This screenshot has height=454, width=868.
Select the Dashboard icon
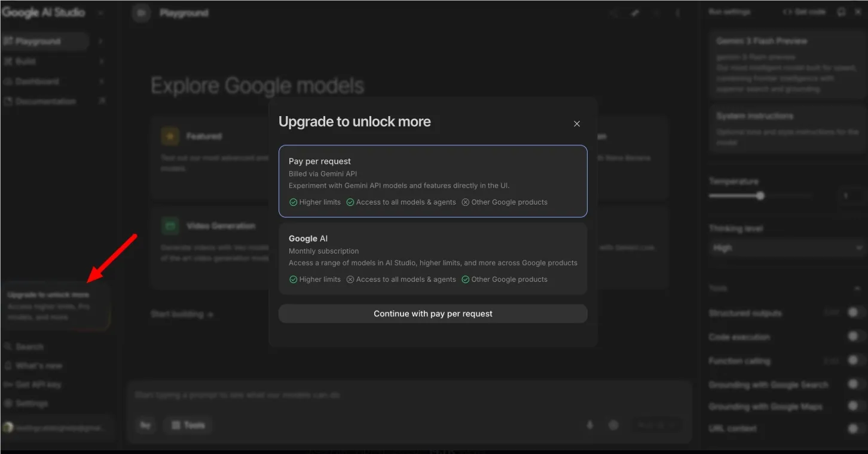click(9, 81)
